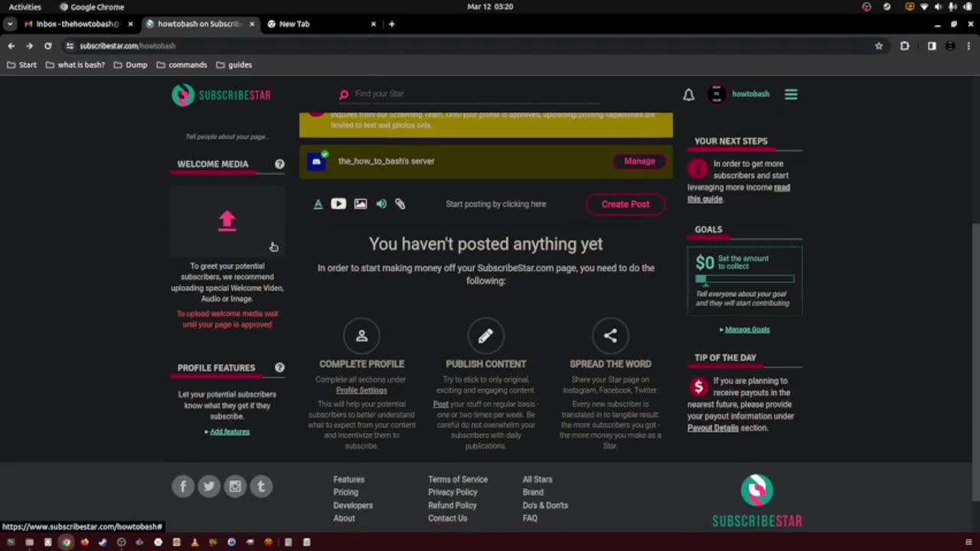Click the SubscribeStar logo in header
Screen dimensions: 980x551
(x=221, y=95)
